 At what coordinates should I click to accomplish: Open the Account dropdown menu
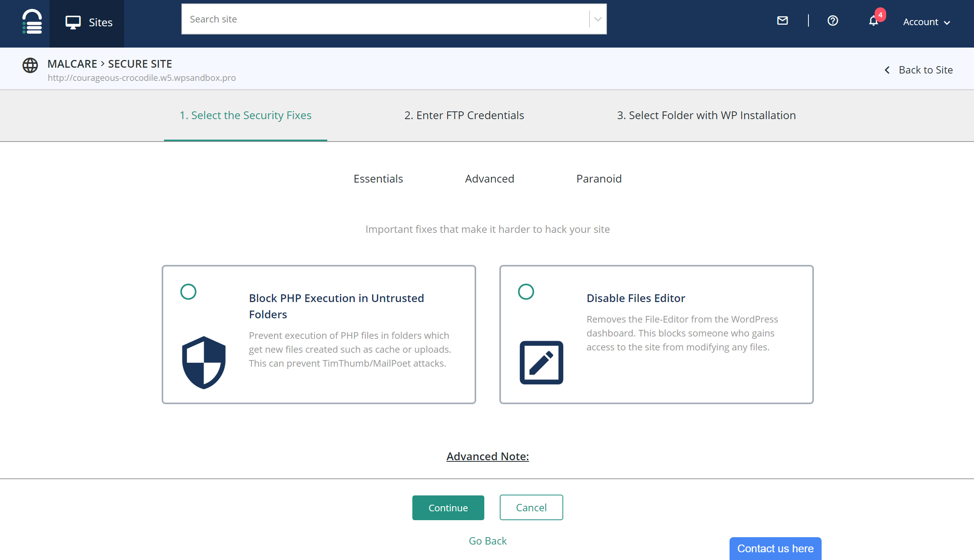[926, 22]
